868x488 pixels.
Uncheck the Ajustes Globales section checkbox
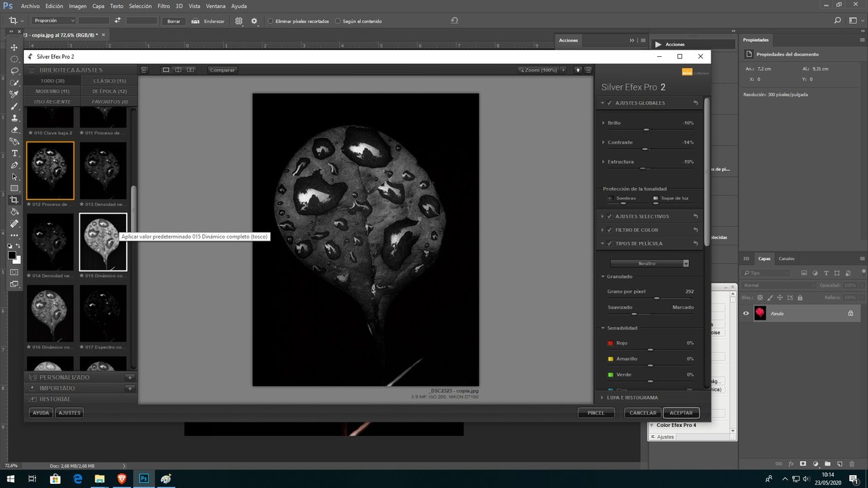click(610, 103)
